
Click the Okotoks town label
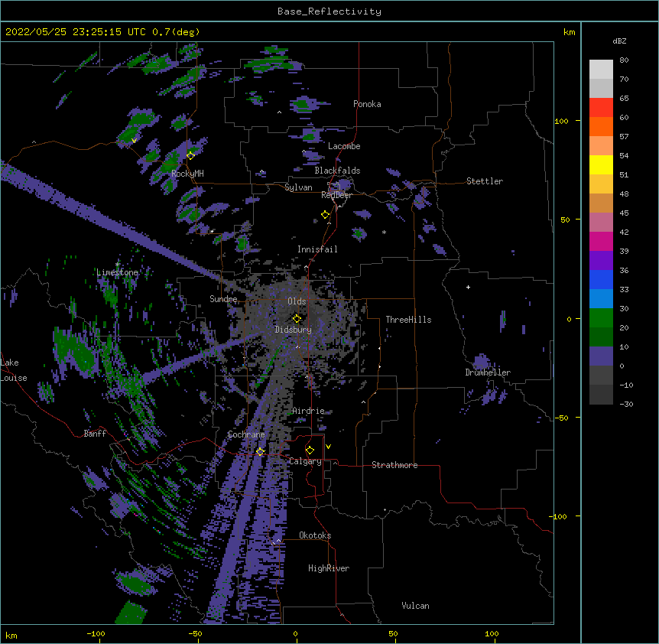point(315,535)
